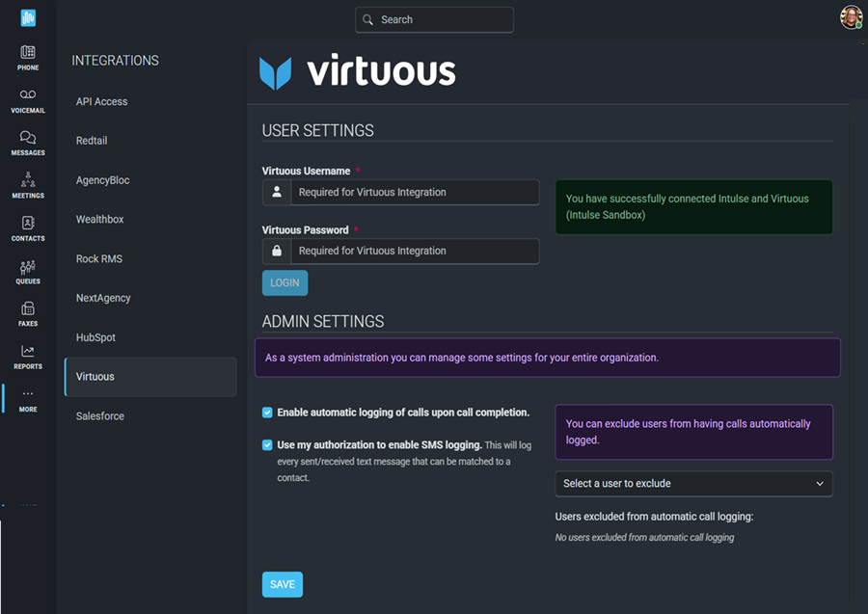This screenshot has width=868, height=614.
Task: Click the SAVE button
Action: (x=283, y=584)
